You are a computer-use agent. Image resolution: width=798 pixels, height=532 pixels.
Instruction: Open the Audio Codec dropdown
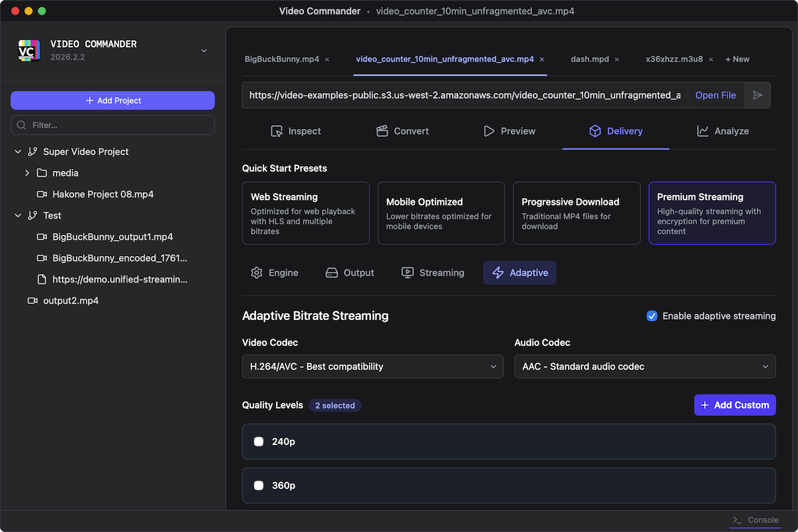644,366
